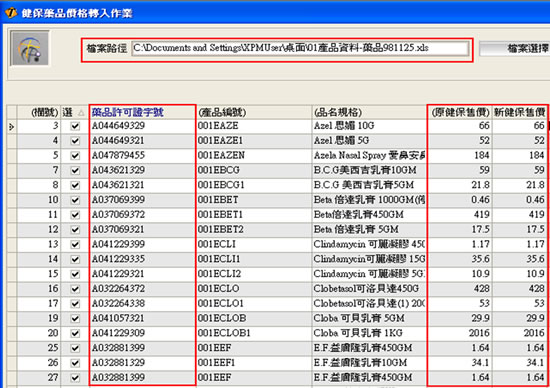Toggle the checkbox for row number 10

75,200
